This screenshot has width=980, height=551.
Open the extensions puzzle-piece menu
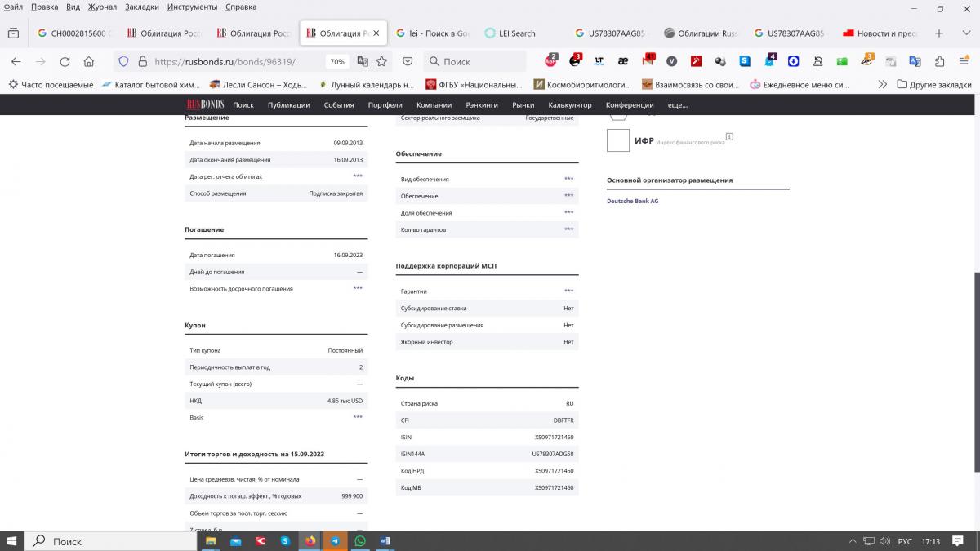(x=939, y=60)
